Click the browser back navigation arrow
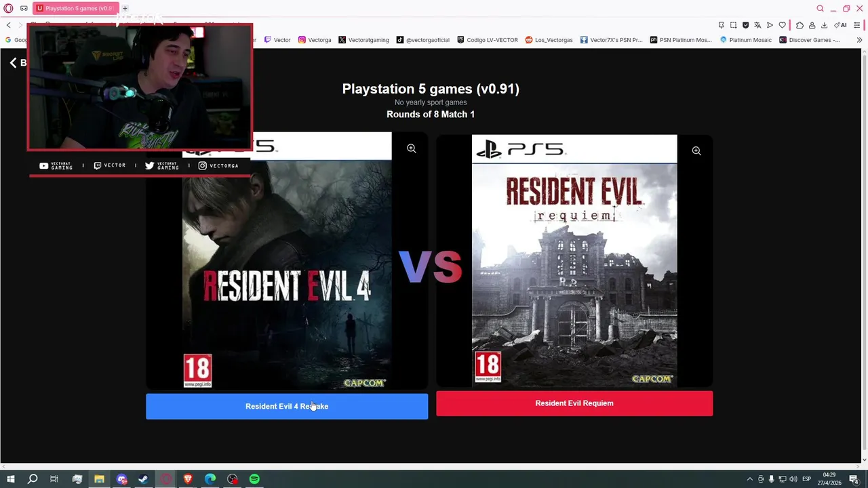The height and width of the screenshot is (488, 868). click(8, 25)
